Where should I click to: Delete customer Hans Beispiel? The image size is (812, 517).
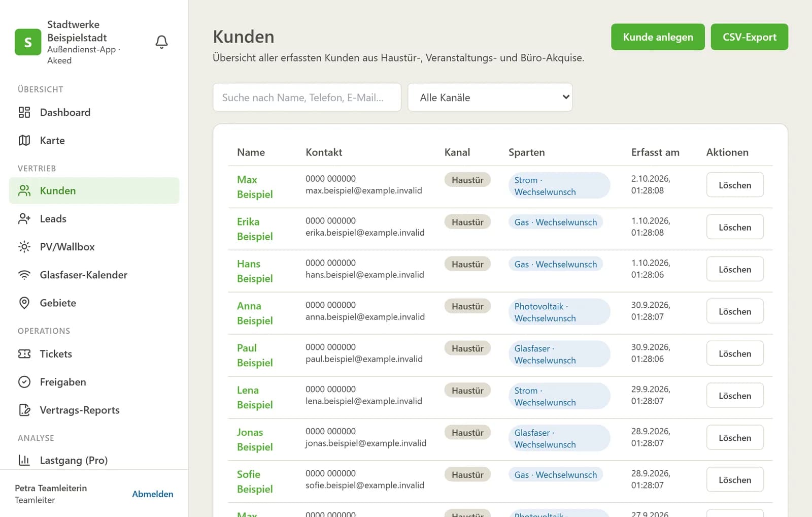pos(735,270)
